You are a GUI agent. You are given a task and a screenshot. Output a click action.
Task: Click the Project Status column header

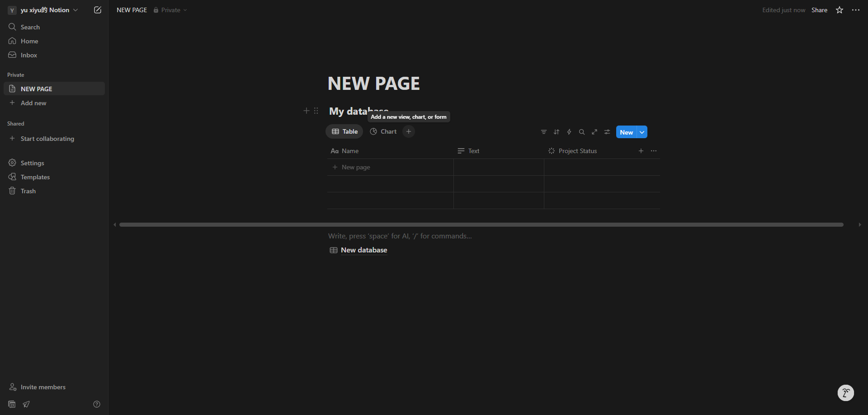click(589, 151)
